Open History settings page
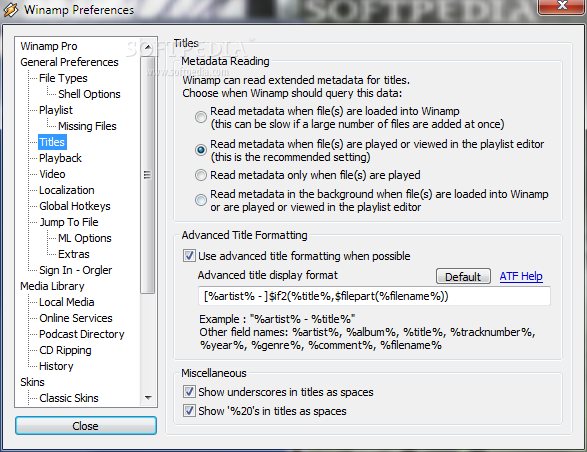This screenshot has height=452, width=587. click(x=56, y=366)
